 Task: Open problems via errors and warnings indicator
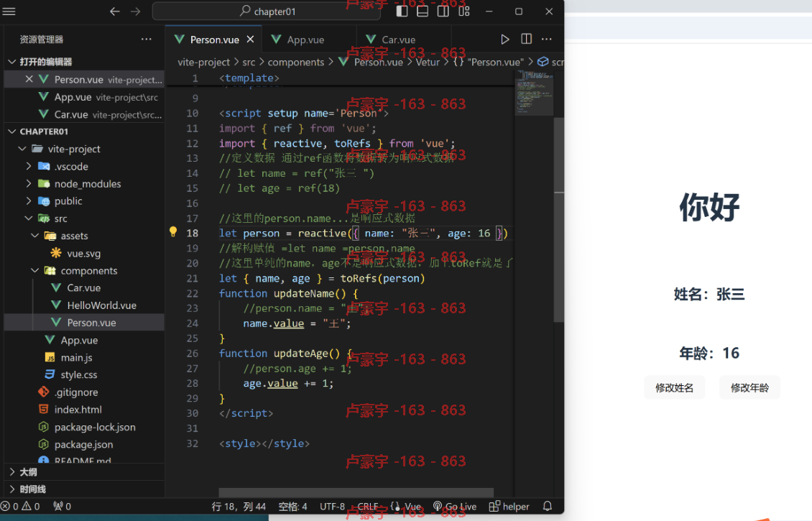coord(21,507)
